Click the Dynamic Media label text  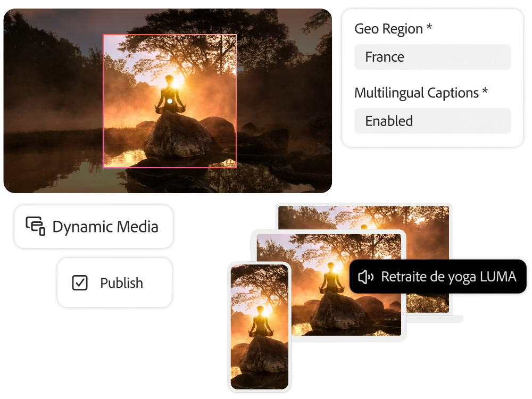105,227
